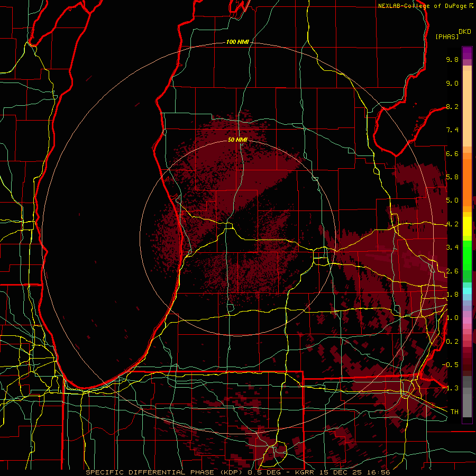
Task: Select the 7.4 scale label
Action: (x=452, y=130)
